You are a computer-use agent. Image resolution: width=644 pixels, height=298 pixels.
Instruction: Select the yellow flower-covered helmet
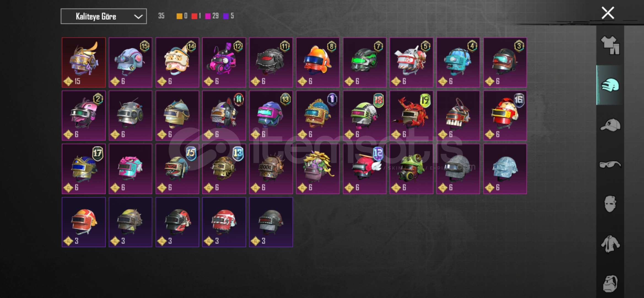[x=318, y=169]
